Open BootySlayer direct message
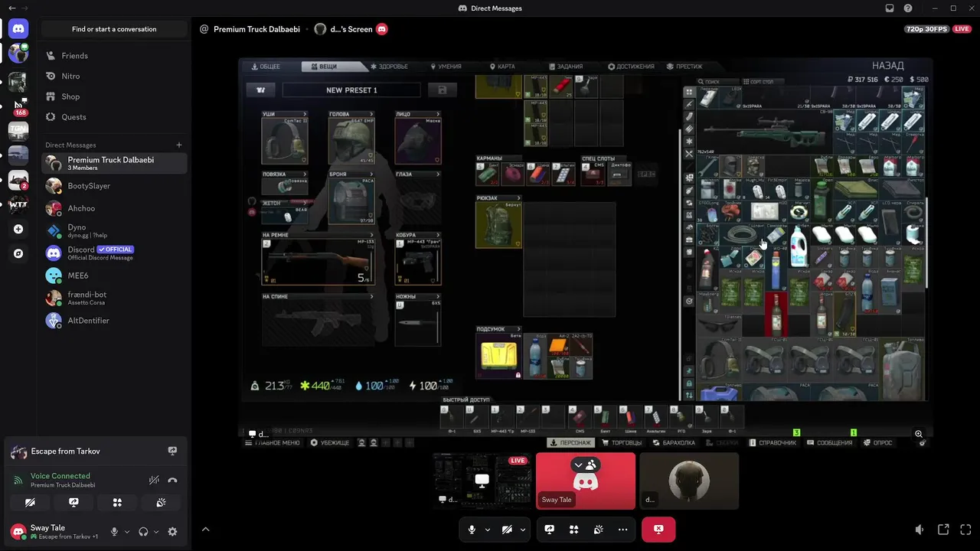Image resolution: width=980 pixels, height=551 pixels. click(114, 186)
